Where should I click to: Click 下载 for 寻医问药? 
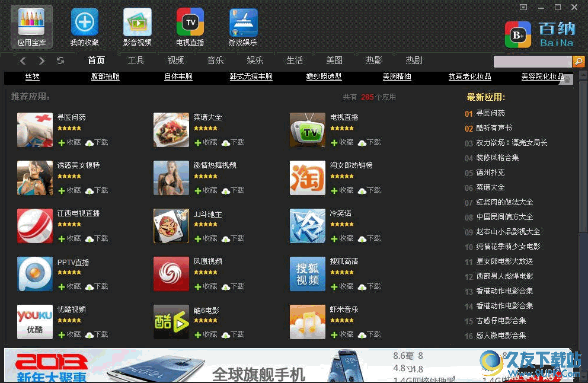[x=97, y=142]
